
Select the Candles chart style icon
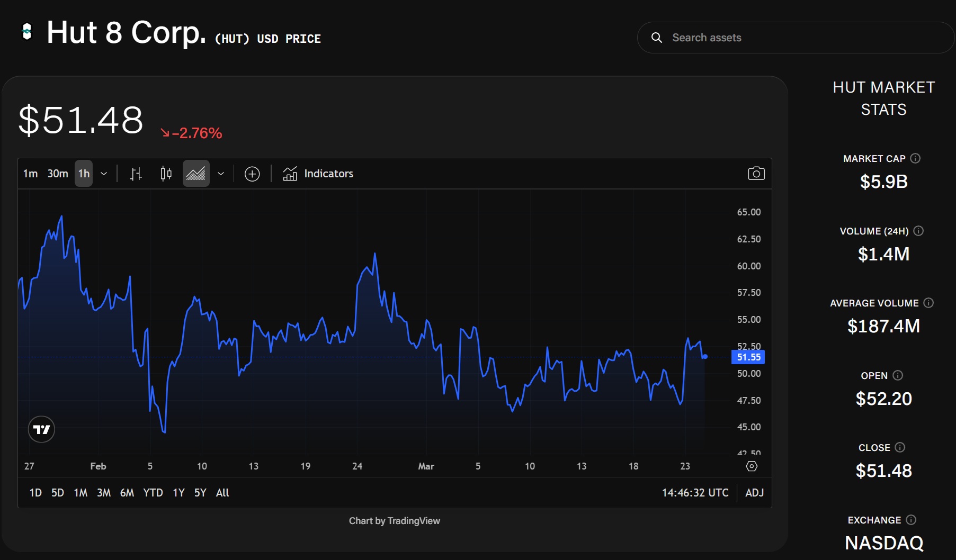(x=166, y=174)
